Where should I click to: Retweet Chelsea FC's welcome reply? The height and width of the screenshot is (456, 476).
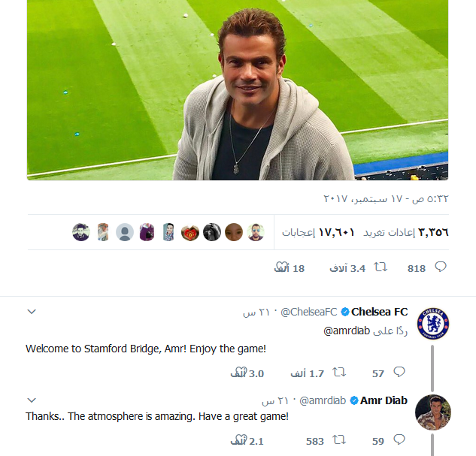click(339, 373)
